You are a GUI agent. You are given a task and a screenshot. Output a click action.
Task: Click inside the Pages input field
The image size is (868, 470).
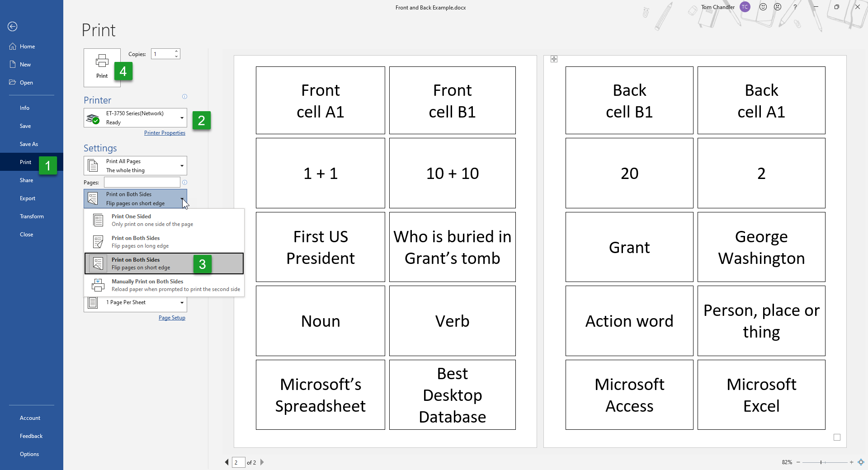coord(140,182)
